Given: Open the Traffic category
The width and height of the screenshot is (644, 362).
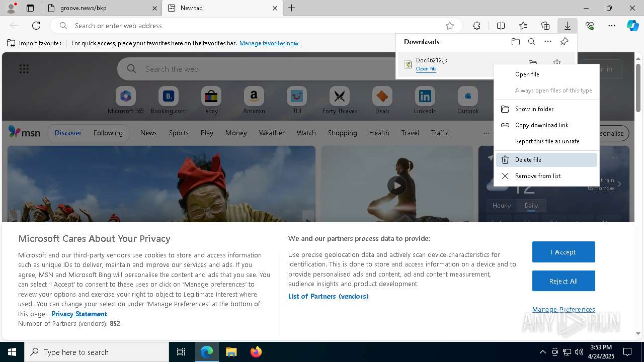Looking at the screenshot, I should [x=440, y=133].
